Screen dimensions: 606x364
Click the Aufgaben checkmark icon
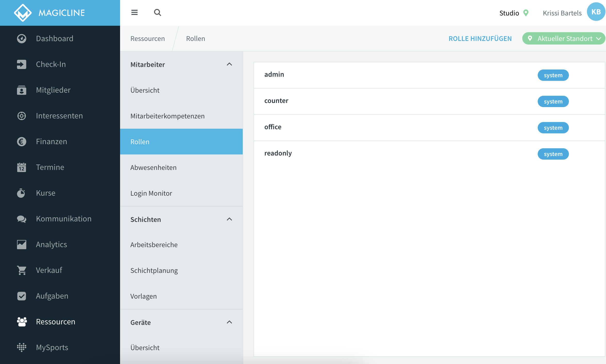[22, 296]
